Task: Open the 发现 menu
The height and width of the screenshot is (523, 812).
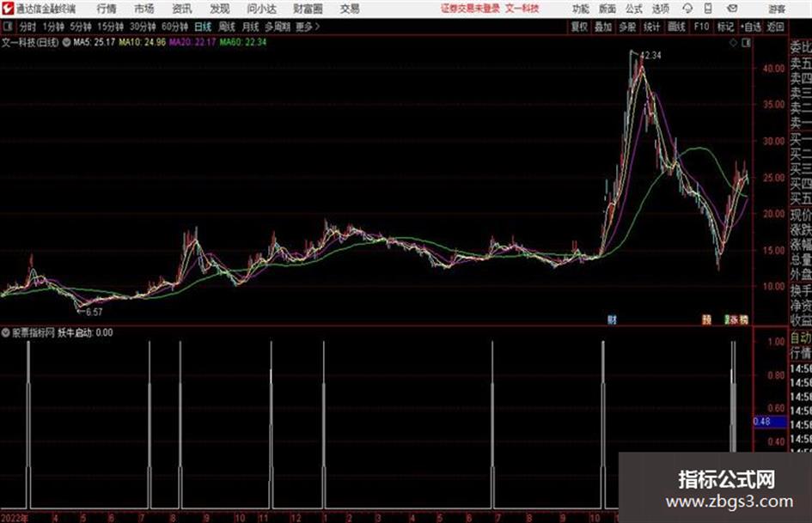Action: [220, 9]
